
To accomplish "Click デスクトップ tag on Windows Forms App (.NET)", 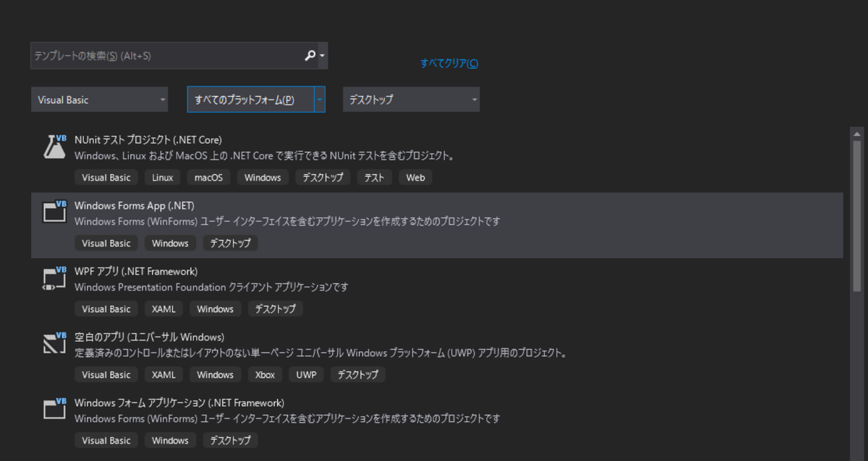I will click(x=231, y=243).
